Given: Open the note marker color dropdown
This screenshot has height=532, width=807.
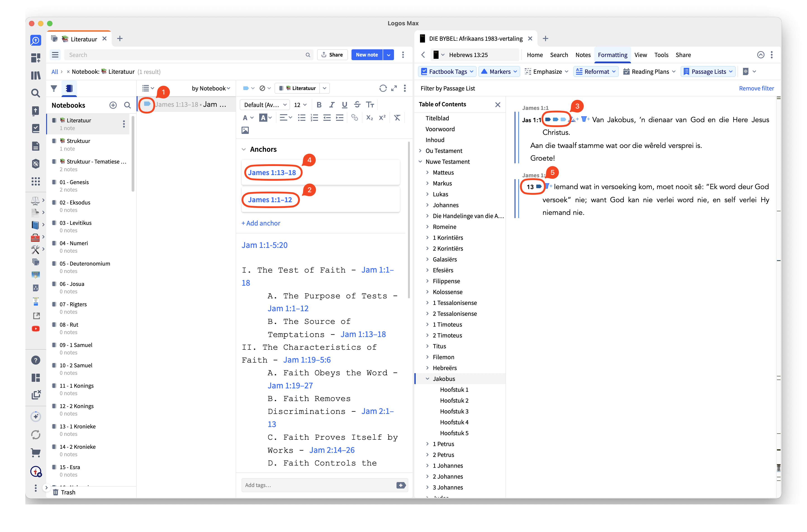Looking at the screenshot, I should (249, 88).
